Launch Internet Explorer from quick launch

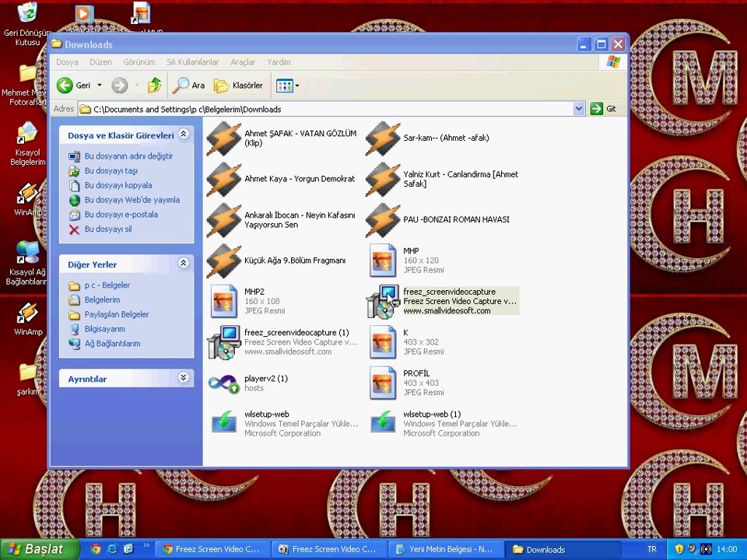tap(112, 549)
